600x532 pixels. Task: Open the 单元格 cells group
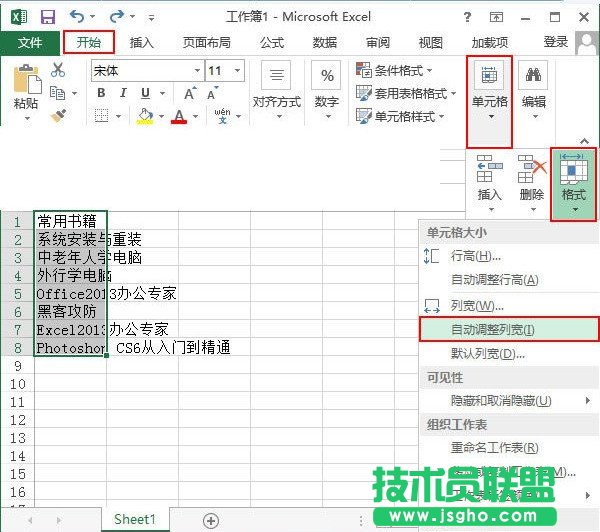click(x=489, y=102)
